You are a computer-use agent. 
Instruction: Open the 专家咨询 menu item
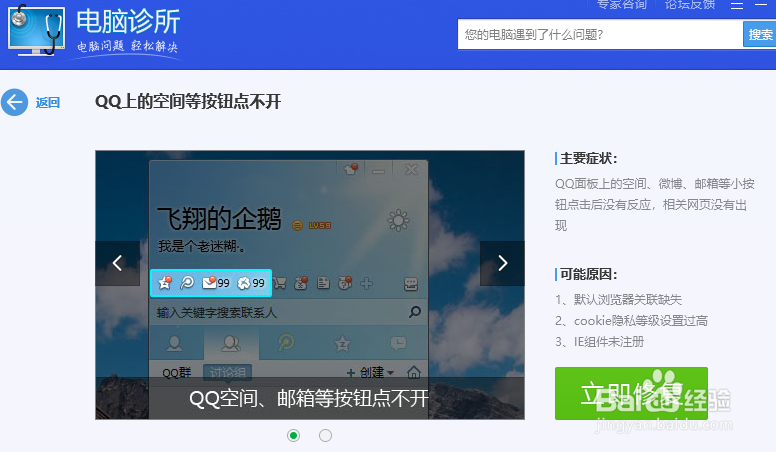point(622,5)
